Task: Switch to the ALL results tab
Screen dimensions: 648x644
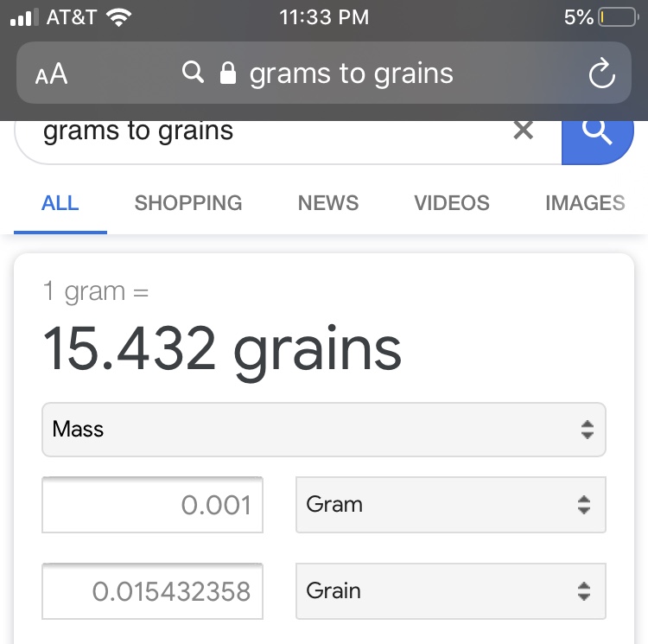Action: (60, 203)
